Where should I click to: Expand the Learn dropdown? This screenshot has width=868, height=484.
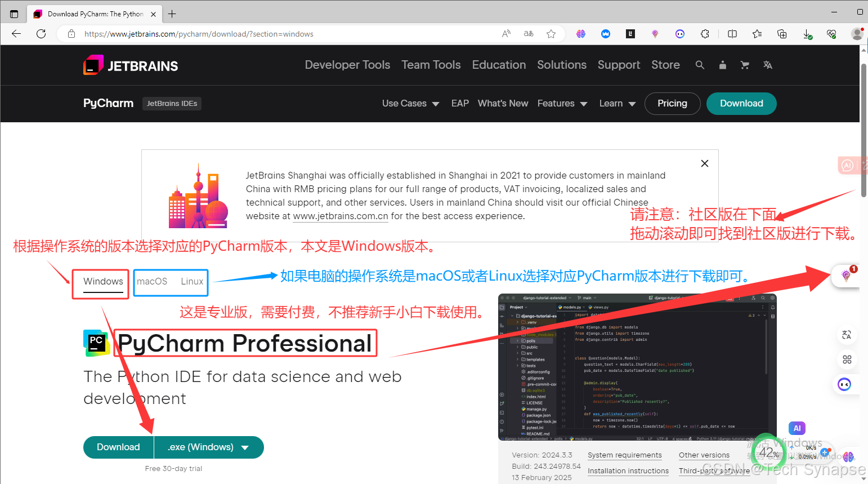point(617,103)
